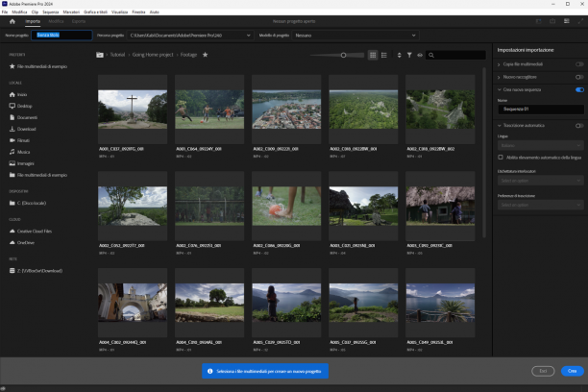The height and width of the screenshot is (392, 588).
Task: Maximize video output full-screen icon
Action: point(580,21)
